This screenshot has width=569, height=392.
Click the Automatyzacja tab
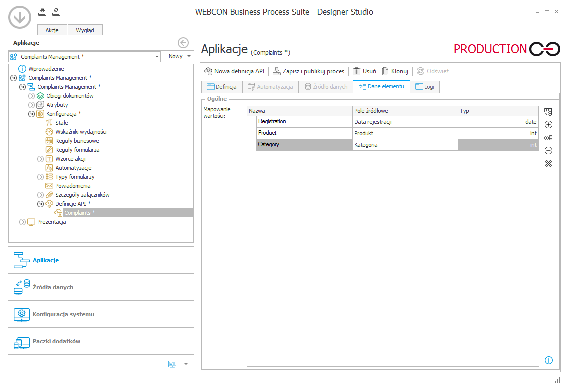tap(270, 87)
